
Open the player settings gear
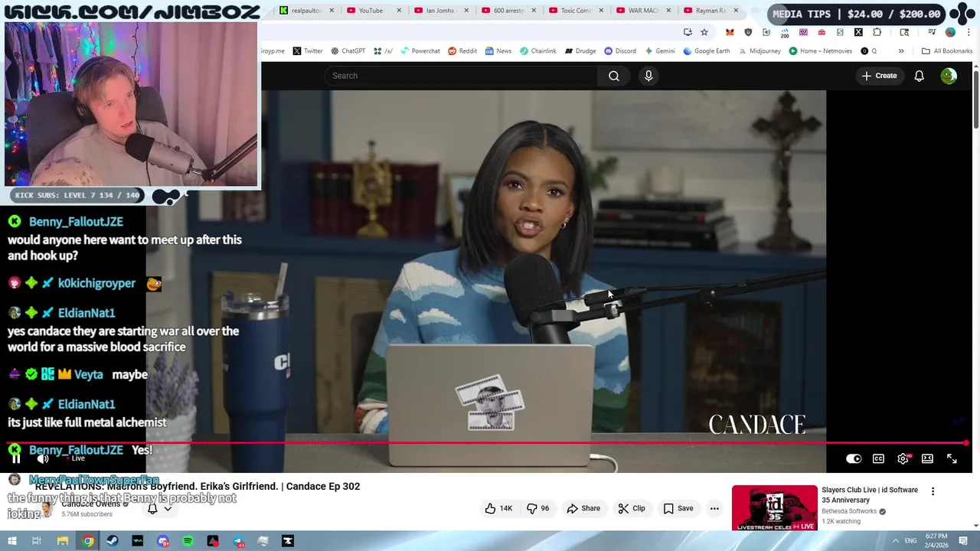(x=903, y=458)
